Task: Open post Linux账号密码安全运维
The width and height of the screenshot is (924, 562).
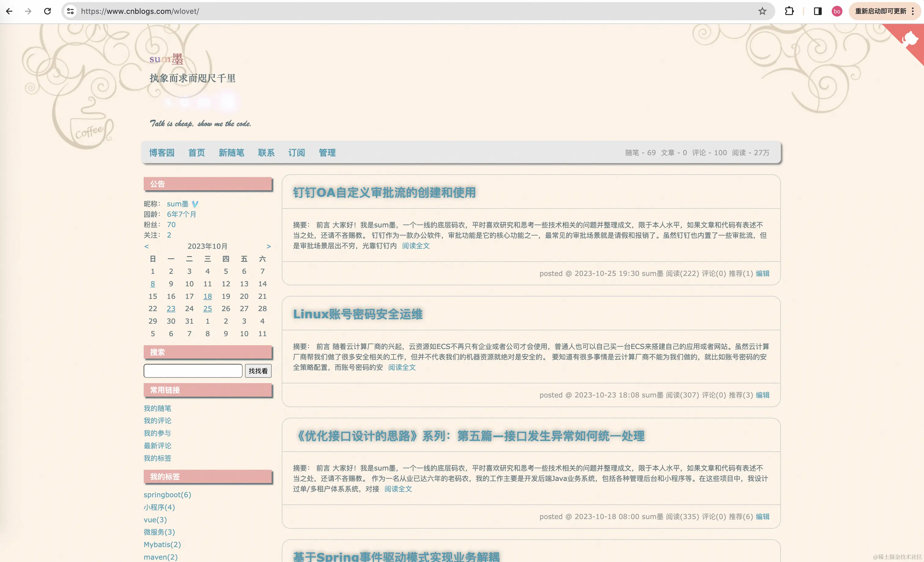Action: coord(358,314)
